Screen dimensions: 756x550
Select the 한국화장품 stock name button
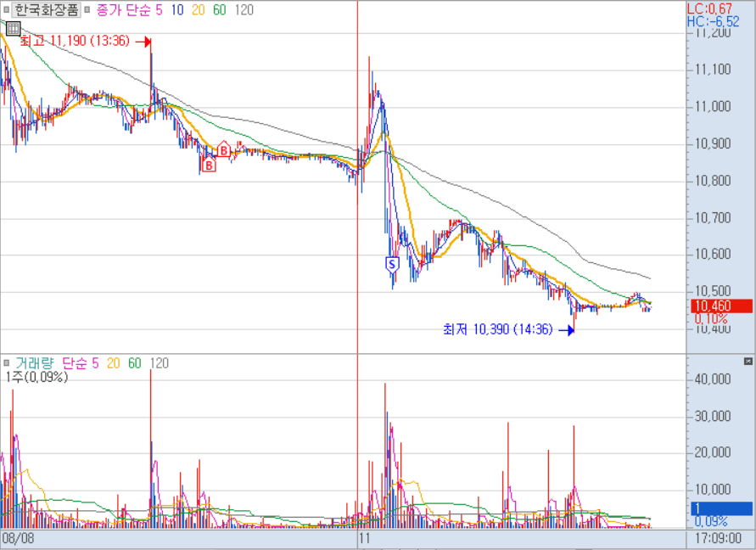[48, 10]
